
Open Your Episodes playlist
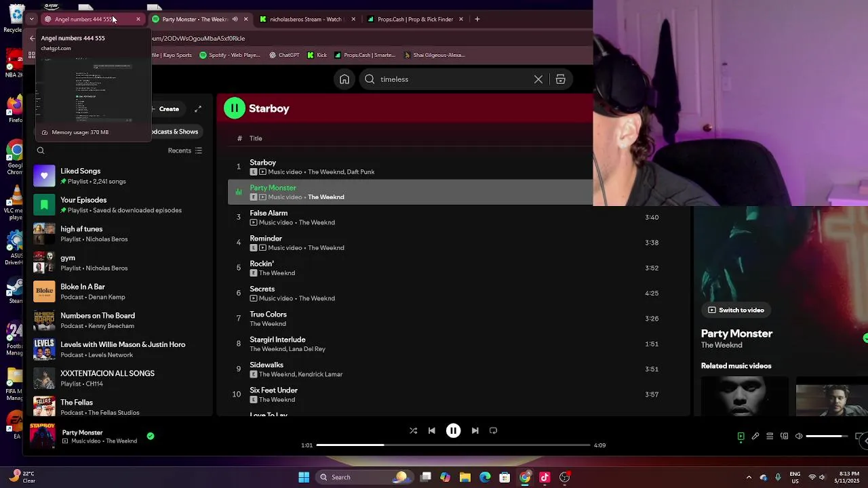click(120, 205)
